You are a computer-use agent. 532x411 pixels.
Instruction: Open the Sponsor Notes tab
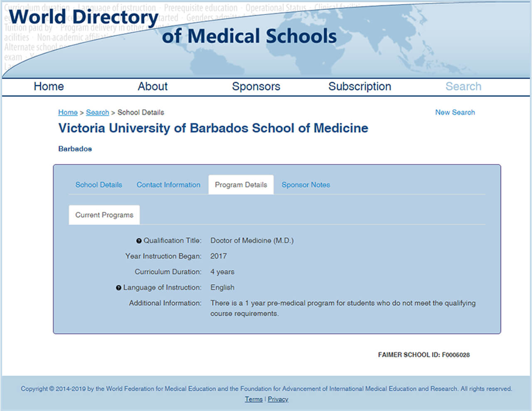point(306,185)
